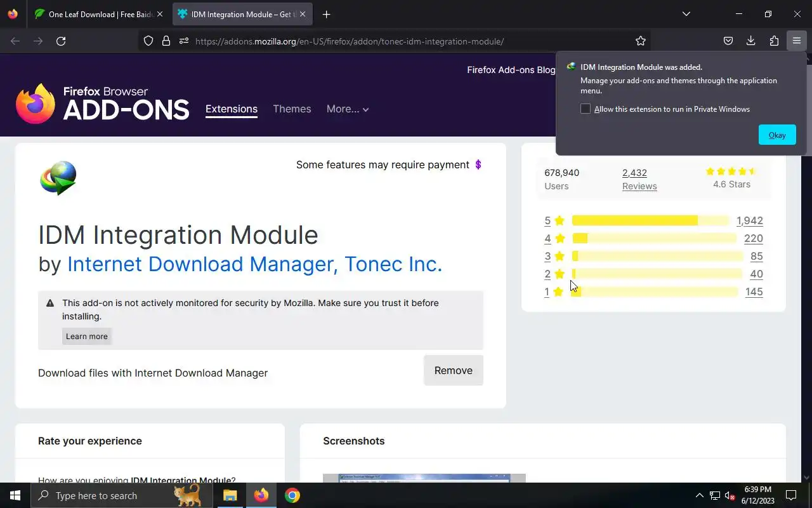The width and height of the screenshot is (812, 508).
Task: Click the muted volume tray icon
Action: 730,495
